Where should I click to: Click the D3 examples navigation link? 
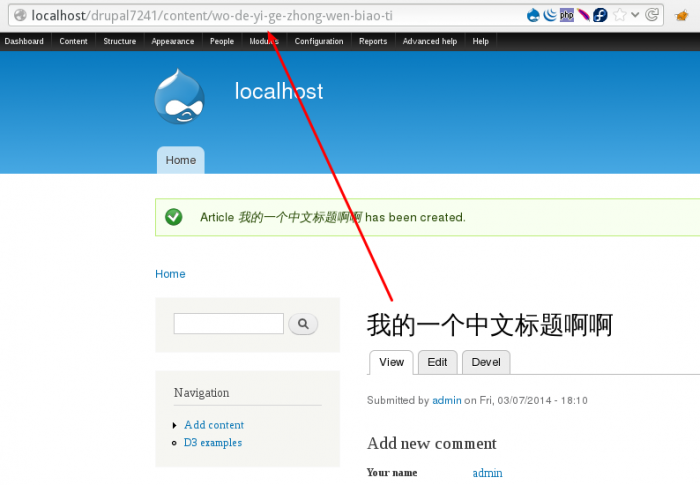pyautogui.click(x=213, y=443)
